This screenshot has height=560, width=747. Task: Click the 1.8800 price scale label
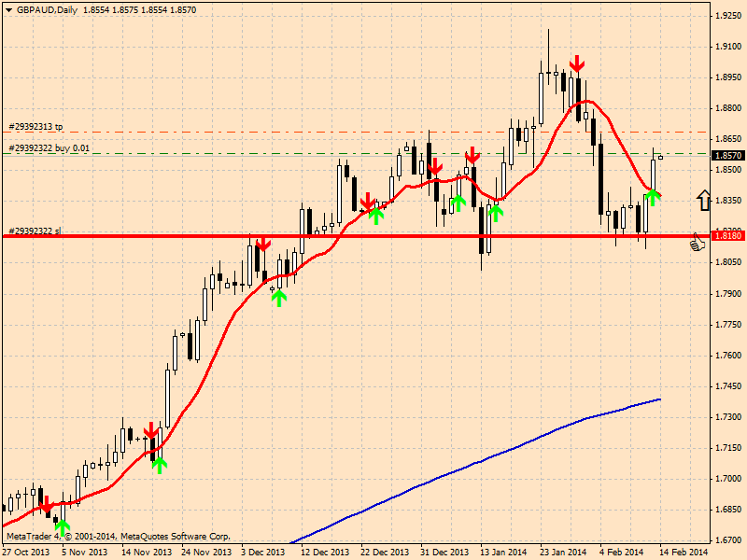pyautogui.click(x=728, y=108)
